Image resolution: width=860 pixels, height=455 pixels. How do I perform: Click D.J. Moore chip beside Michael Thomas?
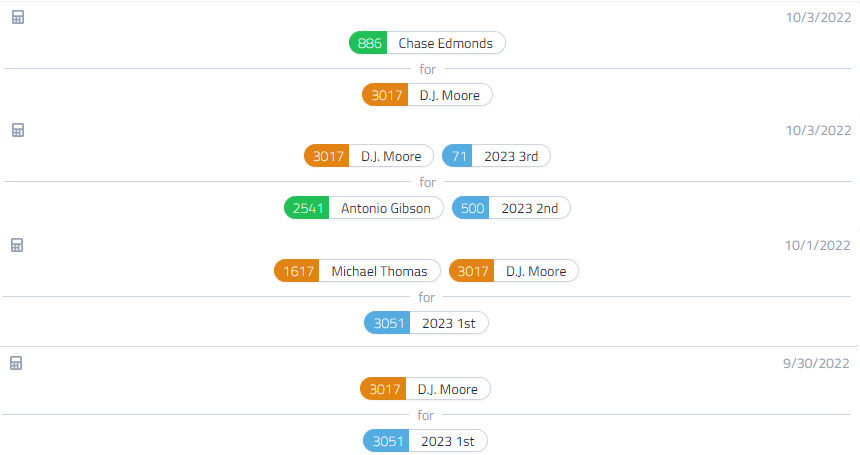(513, 271)
